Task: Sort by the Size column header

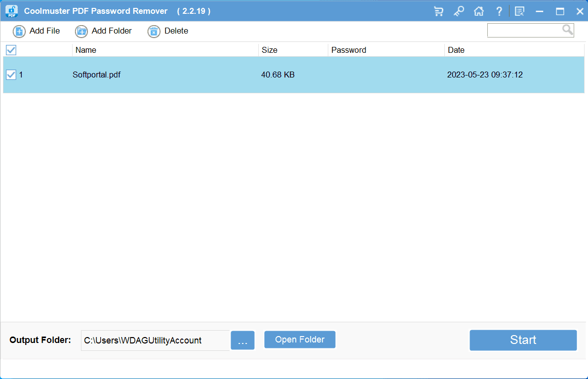Action: click(293, 50)
